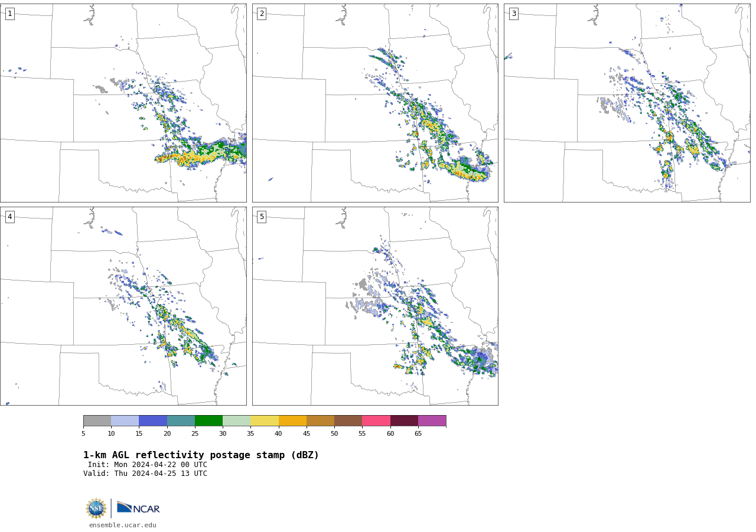Click the maroon 60-65 dBZ swatch
The height and width of the screenshot is (532, 756).
404,420
